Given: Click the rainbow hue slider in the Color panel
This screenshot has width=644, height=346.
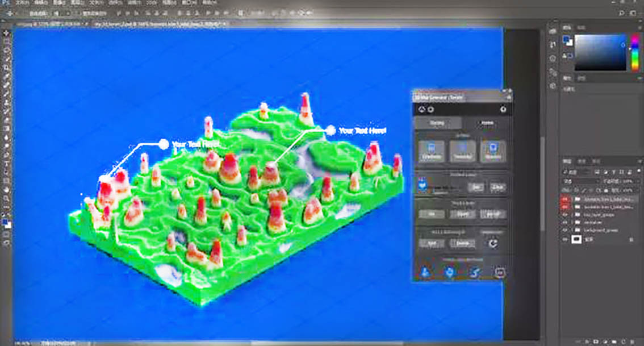Looking at the screenshot, I should (635, 53).
